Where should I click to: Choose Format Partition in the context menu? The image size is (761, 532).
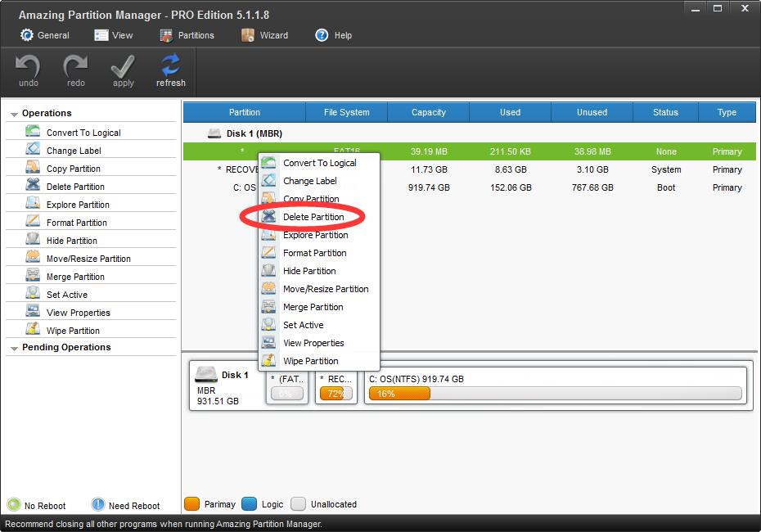(319, 252)
